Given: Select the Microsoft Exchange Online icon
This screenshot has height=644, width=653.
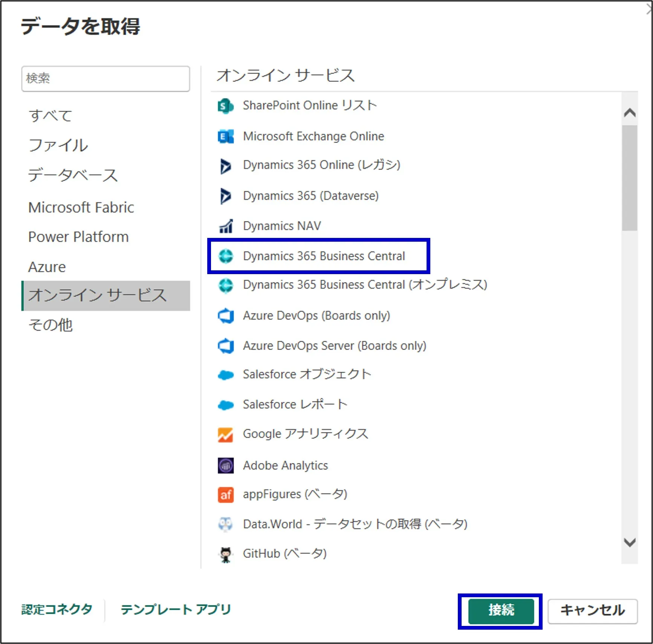Looking at the screenshot, I should 225,136.
